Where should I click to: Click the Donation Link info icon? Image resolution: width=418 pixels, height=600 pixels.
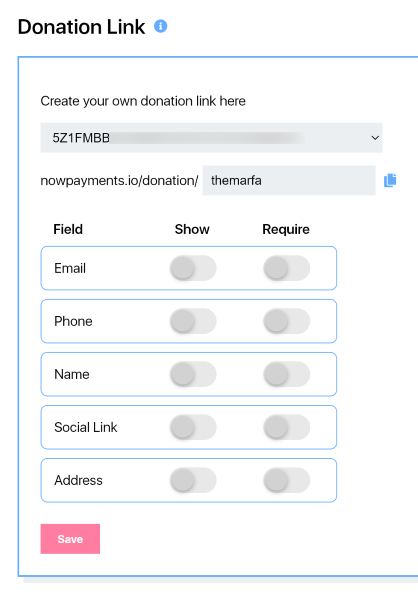point(160,26)
